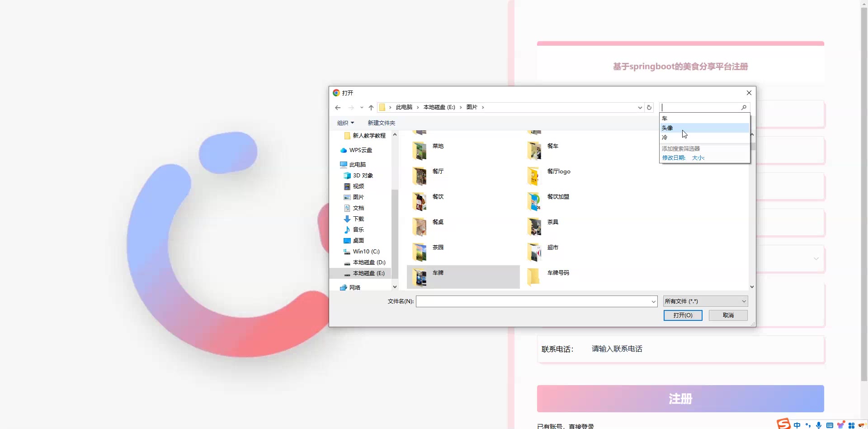Open Win10 (C:) drive in navigation pane
The height and width of the screenshot is (429, 868).
[361, 252]
